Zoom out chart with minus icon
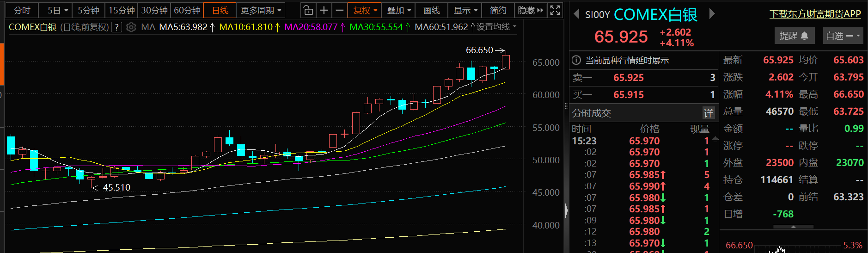The width and height of the screenshot is (868, 253). (340, 10)
